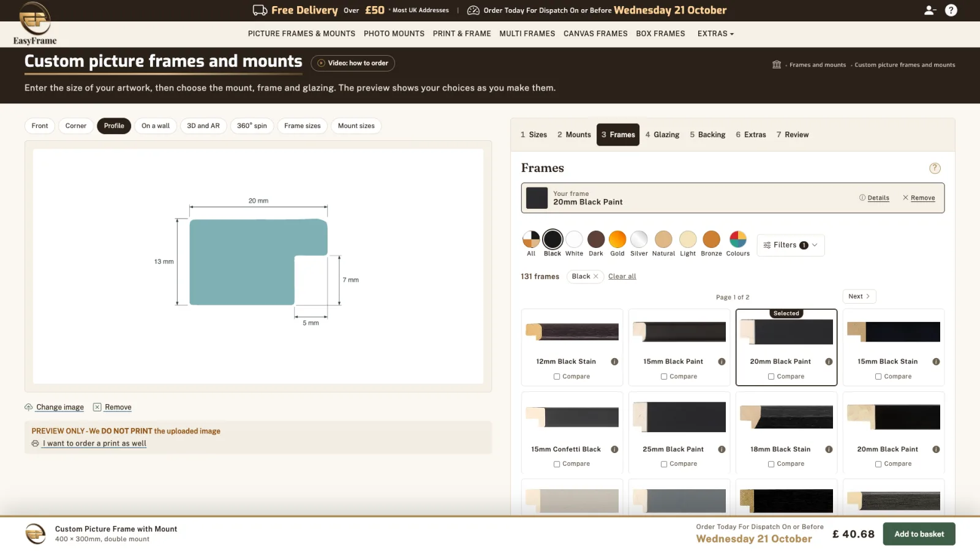Add the frame to basket

919,534
